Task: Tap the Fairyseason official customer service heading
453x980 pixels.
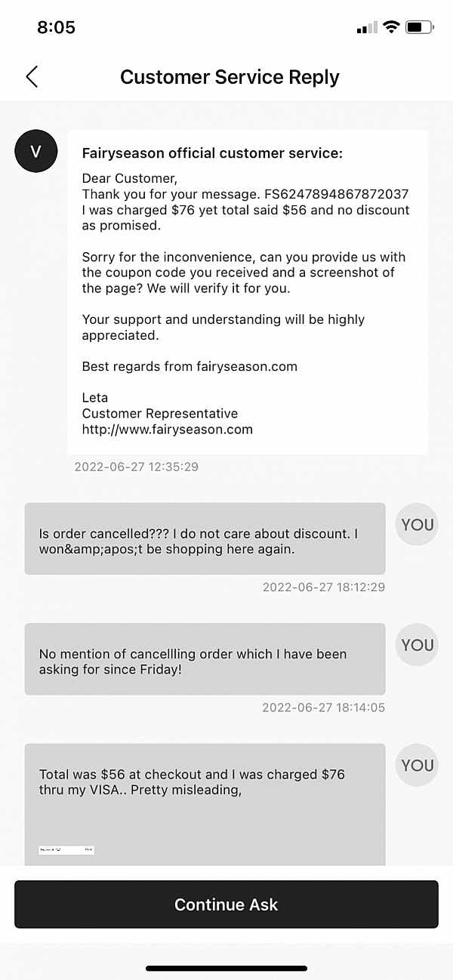Action: tap(212, 153)
